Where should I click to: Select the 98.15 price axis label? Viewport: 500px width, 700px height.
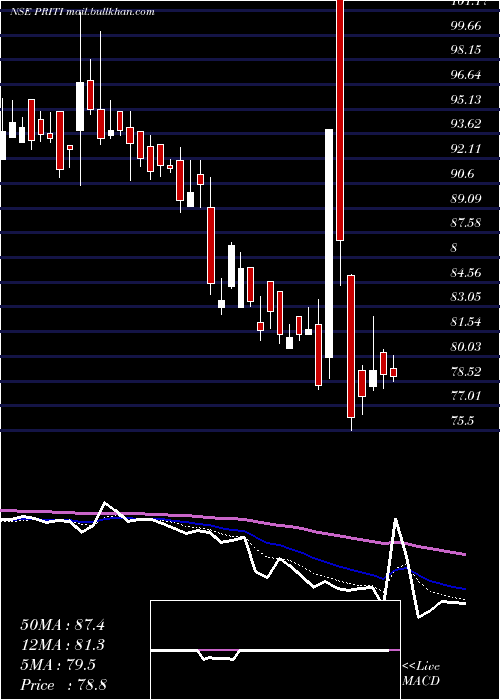466,50
